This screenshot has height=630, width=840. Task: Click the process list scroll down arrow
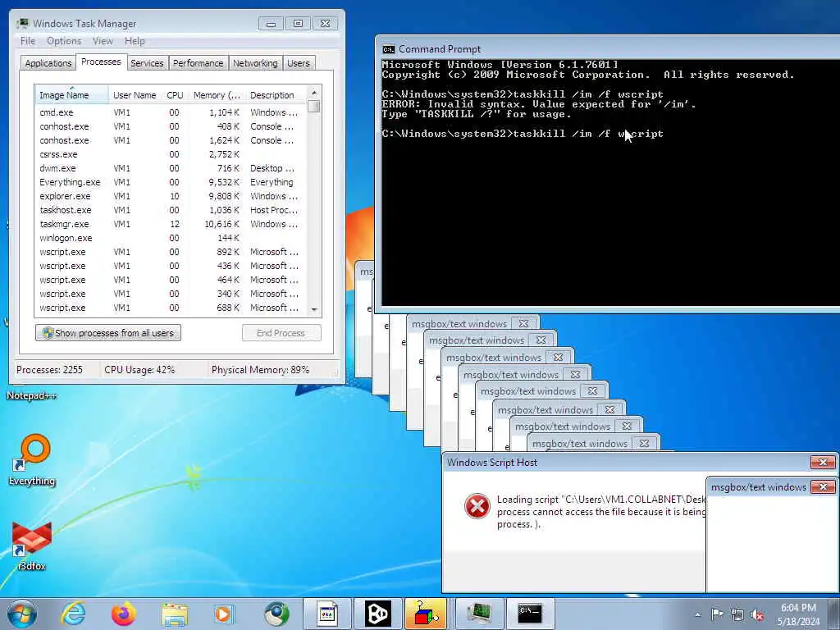[x=314, y=309]
